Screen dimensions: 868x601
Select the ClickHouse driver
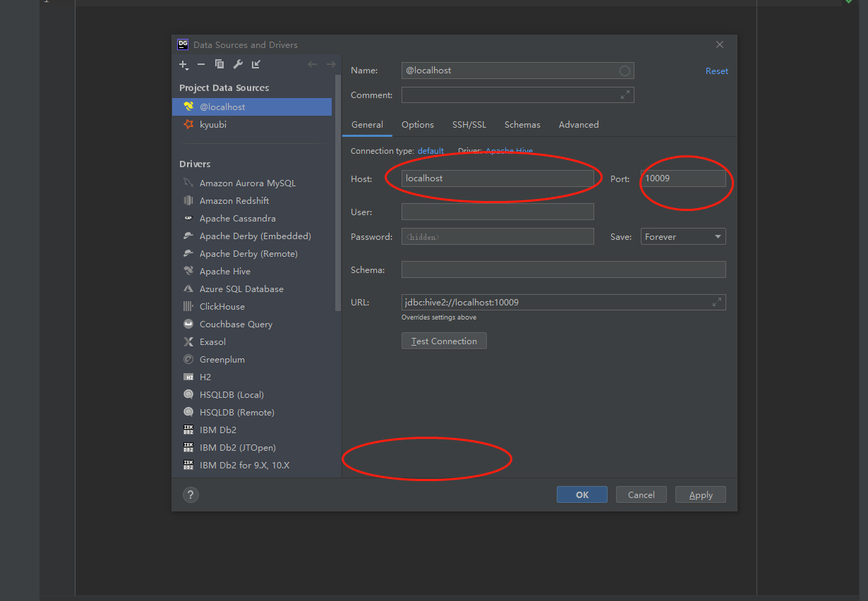click(222, 307)
